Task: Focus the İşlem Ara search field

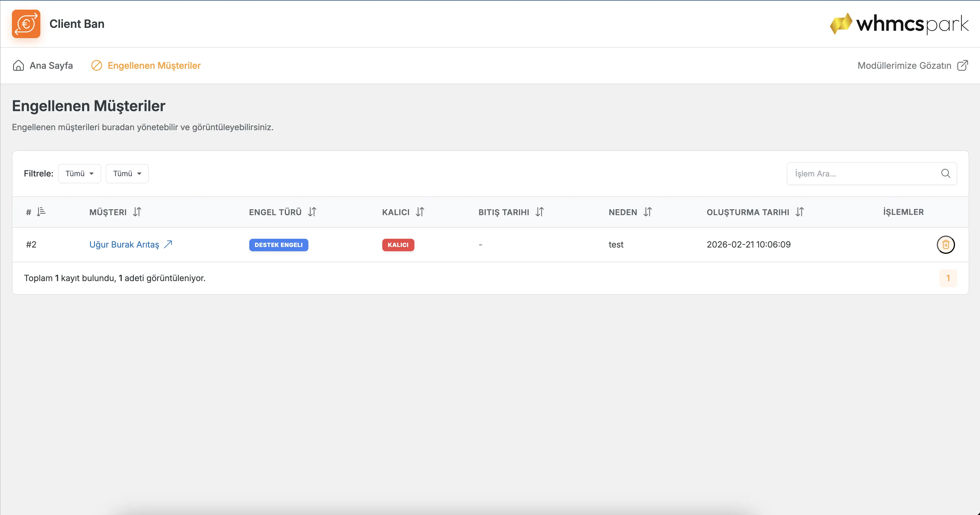Action: (x=872, y=173)
